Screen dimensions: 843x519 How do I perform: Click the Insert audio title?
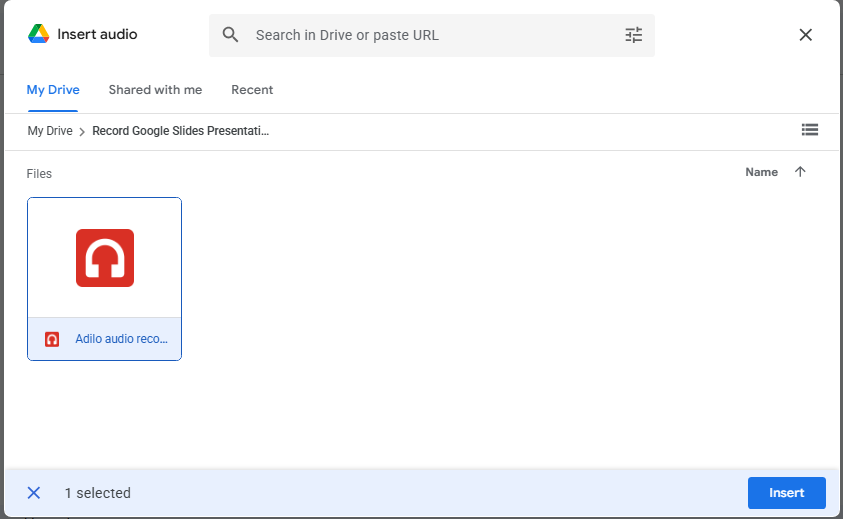[97, 34]
